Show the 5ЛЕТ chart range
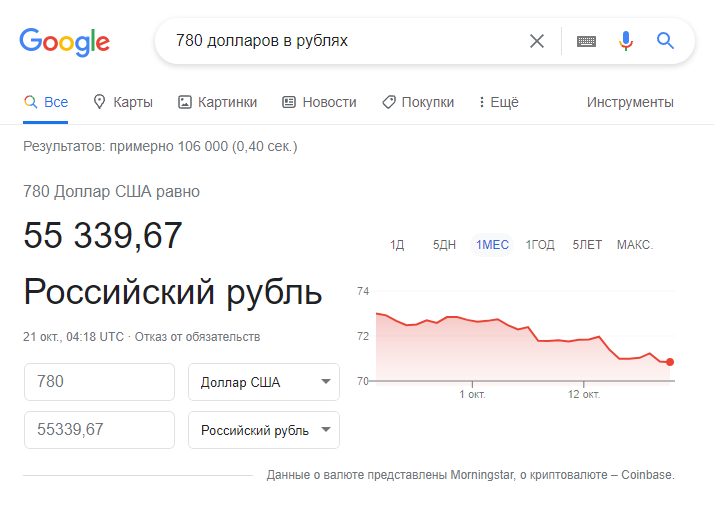 tap(587, 245)
